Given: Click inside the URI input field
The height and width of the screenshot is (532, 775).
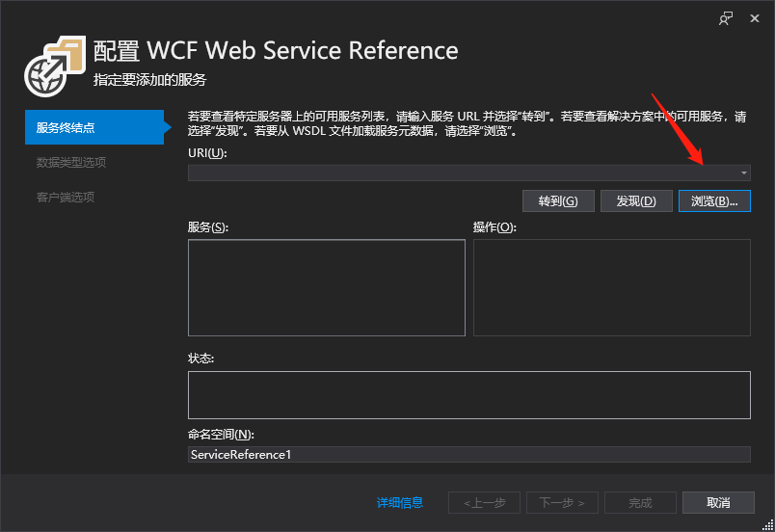Looking at the screenshot, I should [463, 173].
